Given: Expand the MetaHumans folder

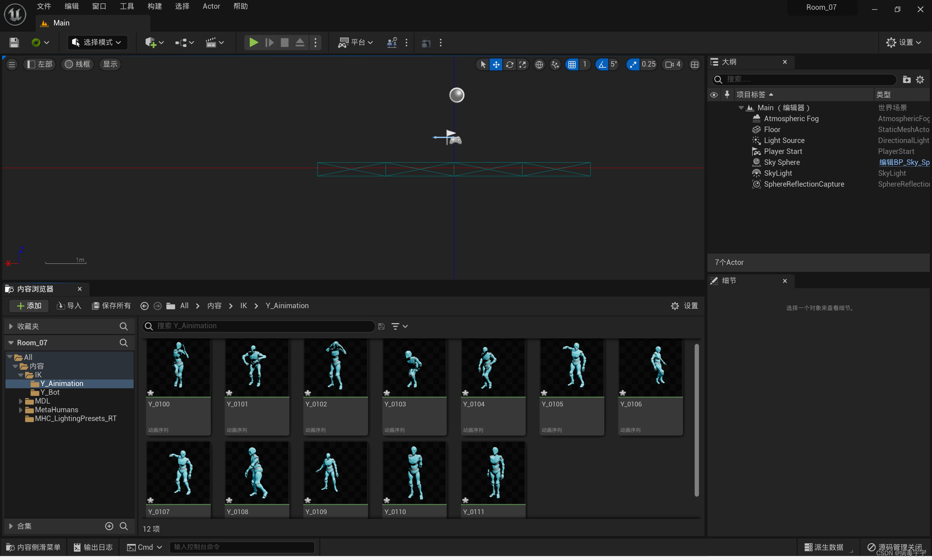Looking at the screenshot, I should [21, 410].
